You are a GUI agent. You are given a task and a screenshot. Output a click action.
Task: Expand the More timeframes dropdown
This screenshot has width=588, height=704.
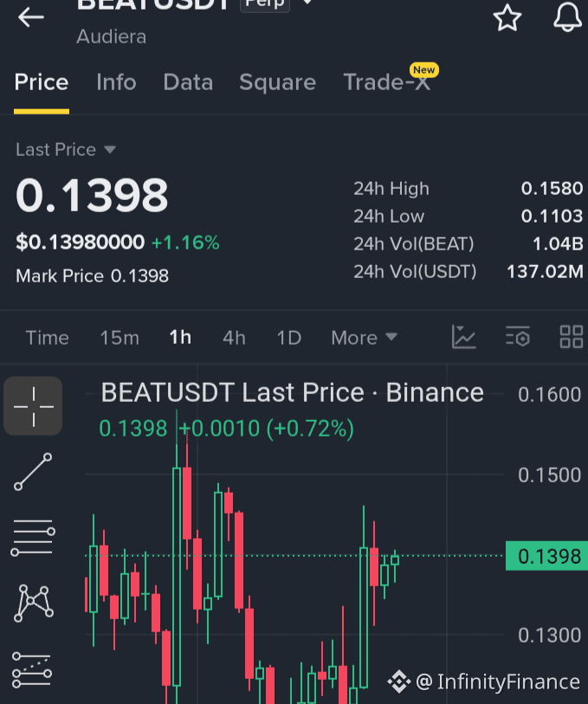click(364, 338)
